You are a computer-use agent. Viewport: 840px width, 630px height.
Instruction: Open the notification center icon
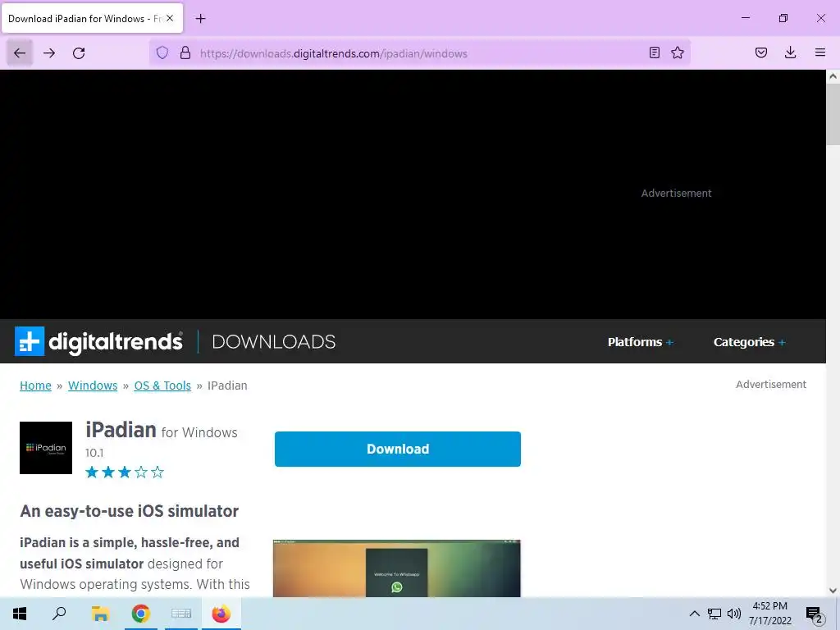(815, 614)
